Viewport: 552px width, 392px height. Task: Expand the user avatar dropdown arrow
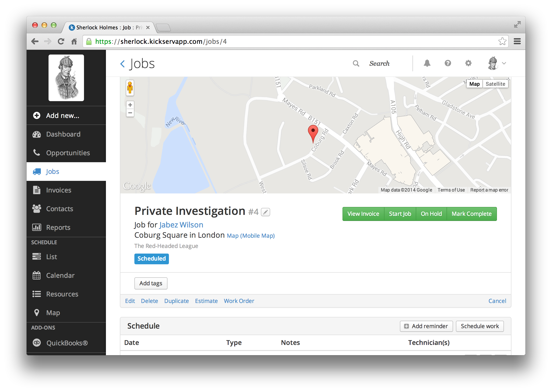tap(504, 63)
